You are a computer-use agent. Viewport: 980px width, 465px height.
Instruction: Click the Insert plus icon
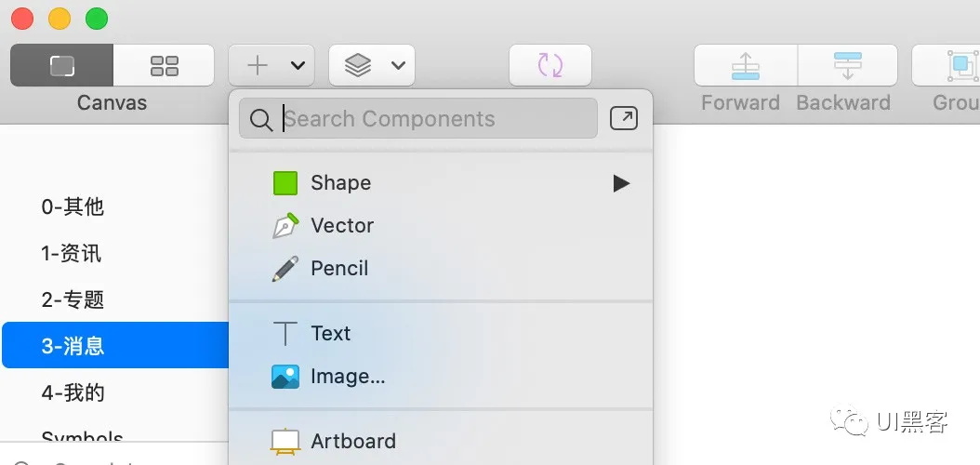point(258,65)
